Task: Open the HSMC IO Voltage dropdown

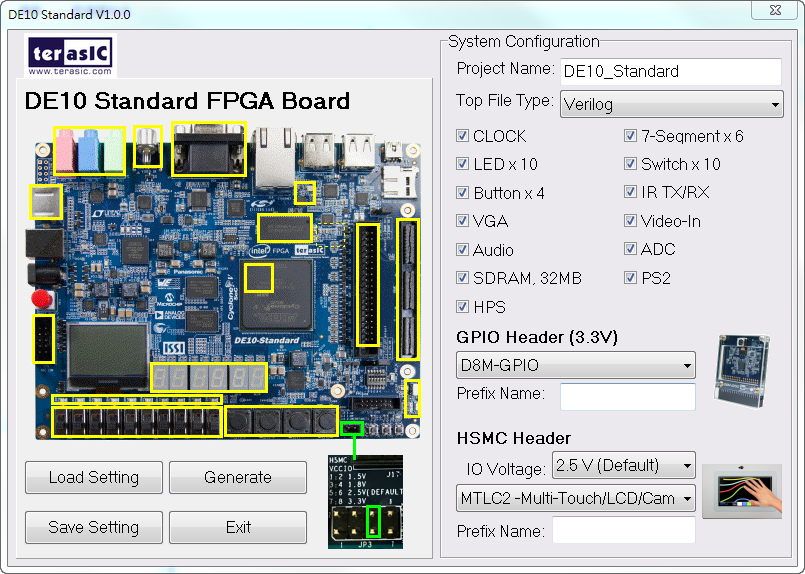Action: click(624, 465)
